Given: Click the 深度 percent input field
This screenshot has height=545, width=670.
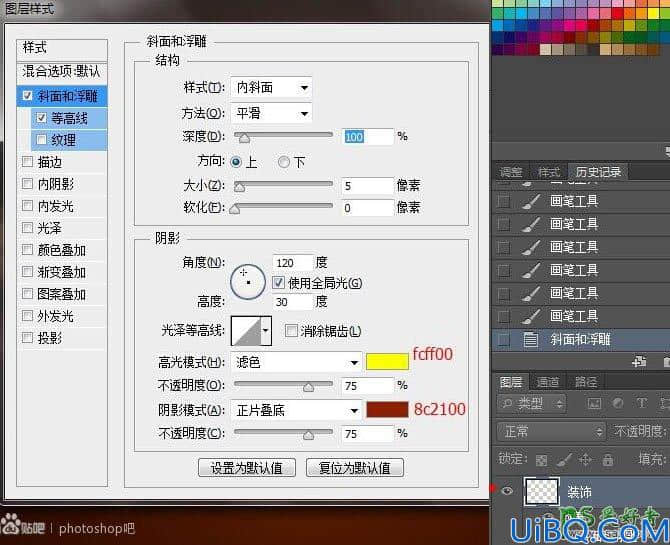Looking at the screenshot, I should [x=367, y=137].
